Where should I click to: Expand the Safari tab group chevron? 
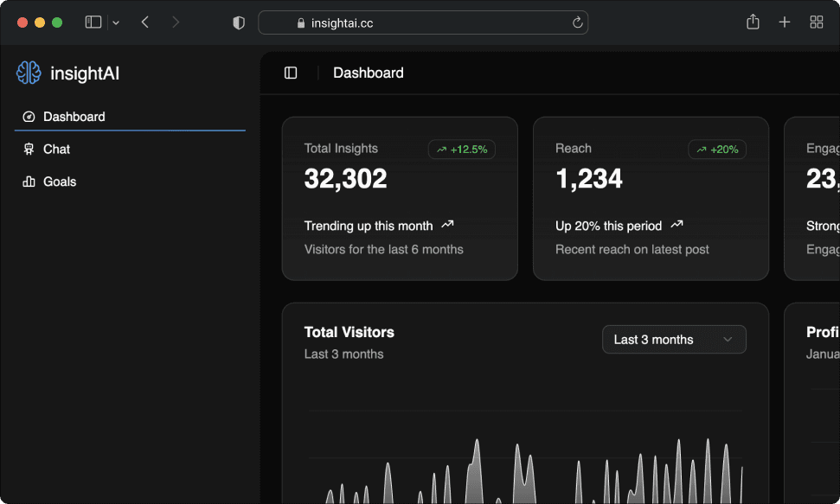[x=116, y=23]
